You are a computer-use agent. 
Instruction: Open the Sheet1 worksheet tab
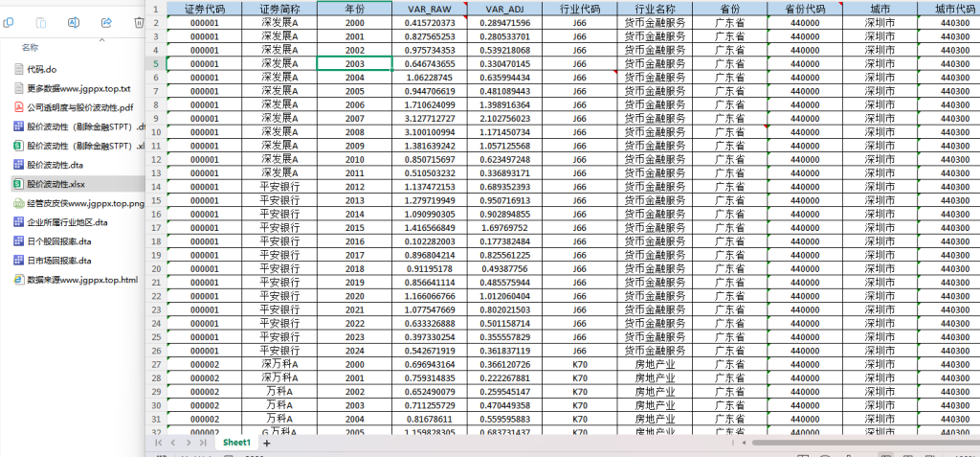pos(237,443)
